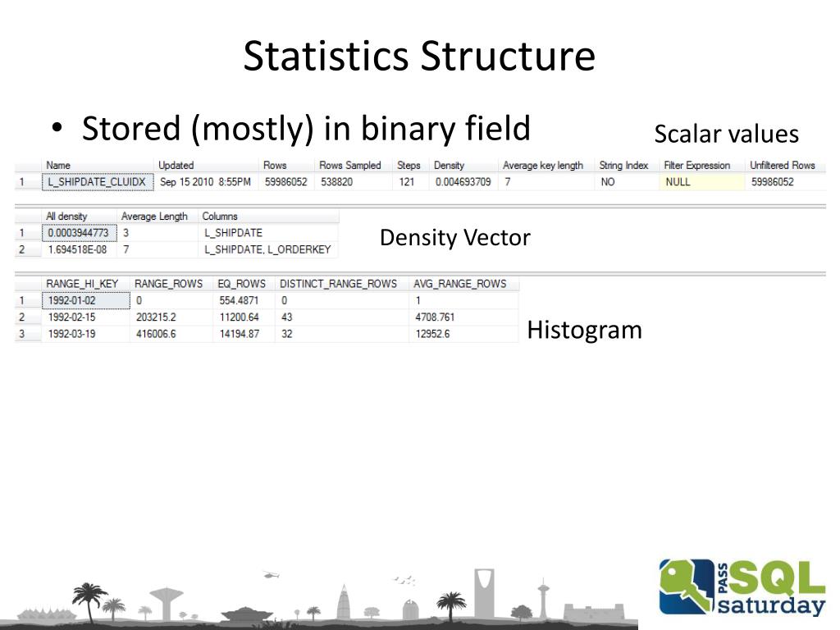Select the 0.004693709 density value
Image resolution: width=840 pixels, height=630 pixels.
(463, 181)
